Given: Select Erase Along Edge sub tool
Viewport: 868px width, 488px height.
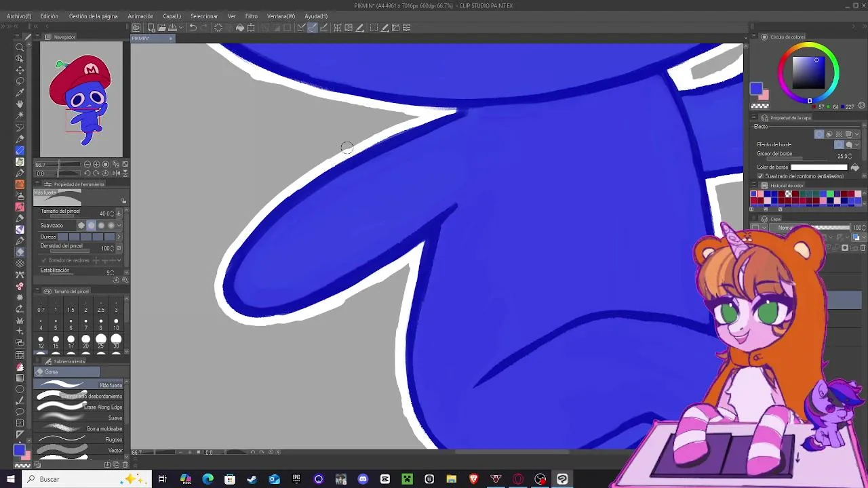Looking at the screenshot, I should point(80,407).
